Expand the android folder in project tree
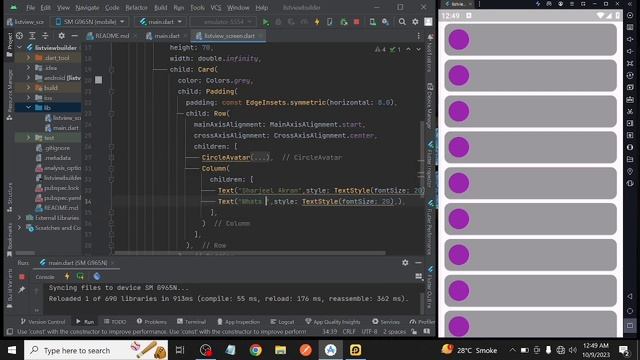 click(29, 78)
